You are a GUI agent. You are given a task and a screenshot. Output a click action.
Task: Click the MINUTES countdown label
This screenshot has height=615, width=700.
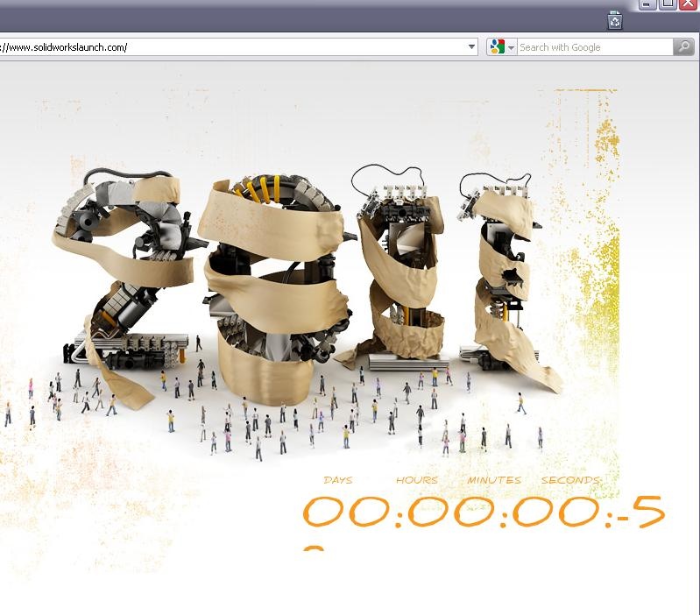click(x=494, y=480)
